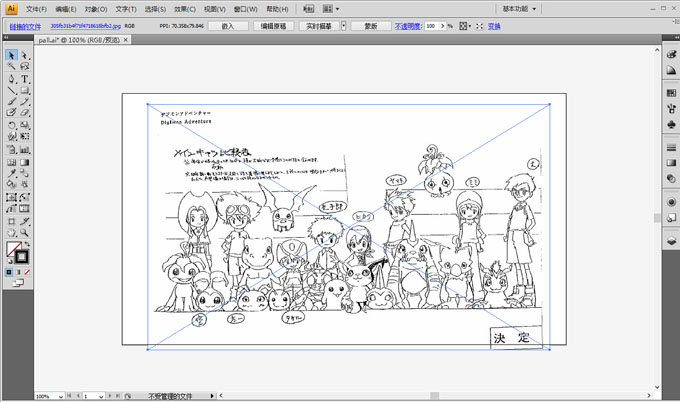This screenshot has height=402, width=680.
Task: Open the Arrange Documents dropdown
Action: point(331,9)
